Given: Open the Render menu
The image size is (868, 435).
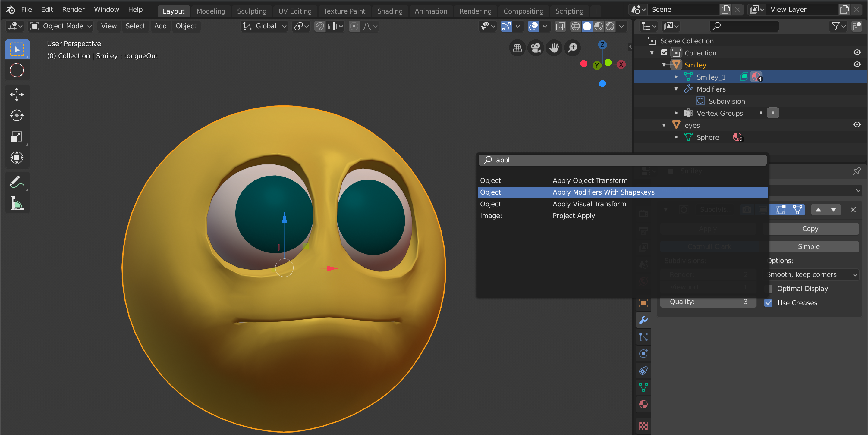Looking at the screenshot, I should (73, 9).
